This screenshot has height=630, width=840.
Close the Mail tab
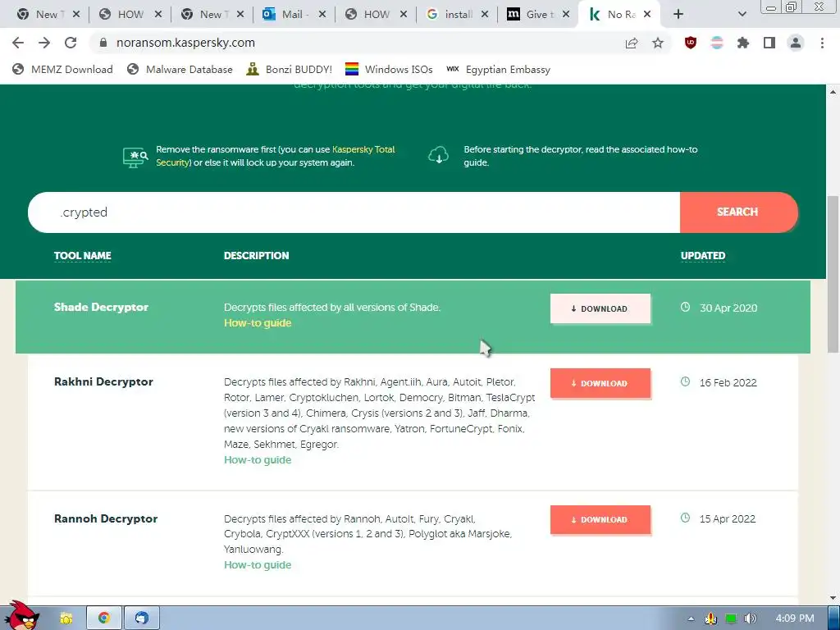point(322,15)
